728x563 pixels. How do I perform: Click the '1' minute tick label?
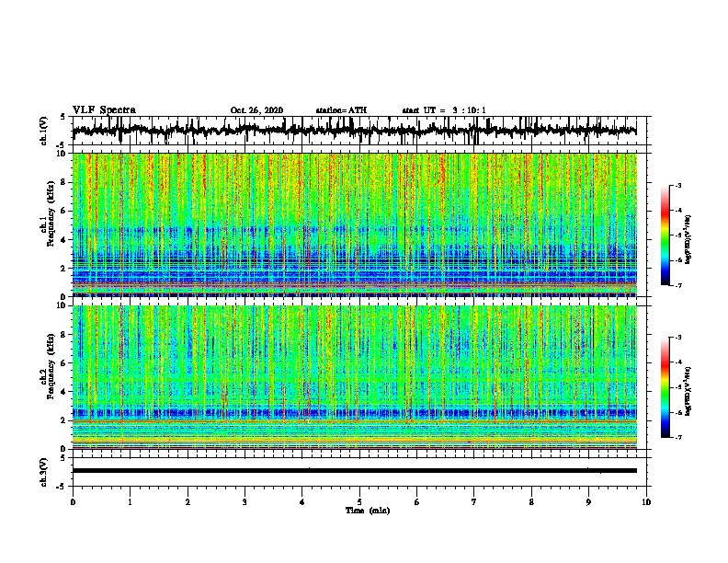130,502
